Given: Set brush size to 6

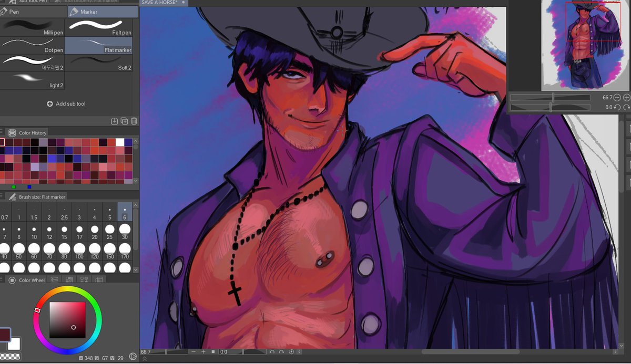Looking at the screenshot, I should 125,212.
